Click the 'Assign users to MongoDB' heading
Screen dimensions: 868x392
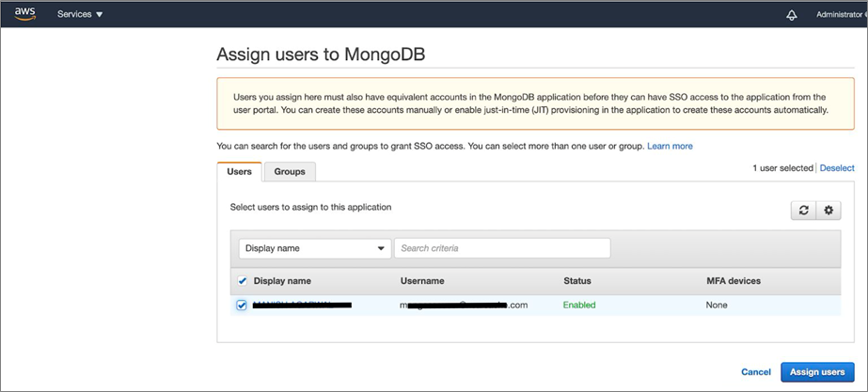click(x=321, y=55)
